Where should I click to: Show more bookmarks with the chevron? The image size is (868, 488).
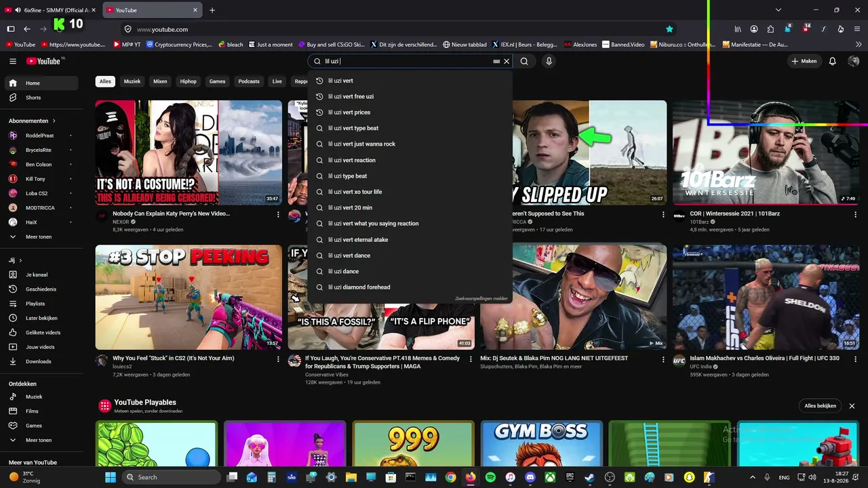coord(857,45)
